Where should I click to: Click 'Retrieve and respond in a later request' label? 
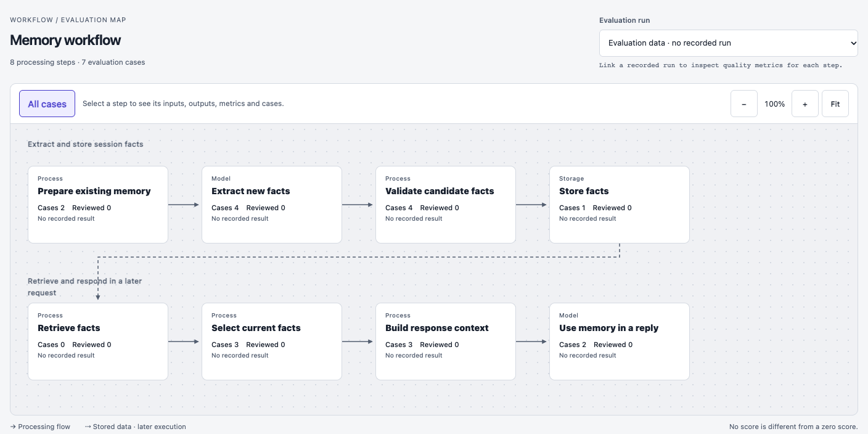[x=84, y=287]
